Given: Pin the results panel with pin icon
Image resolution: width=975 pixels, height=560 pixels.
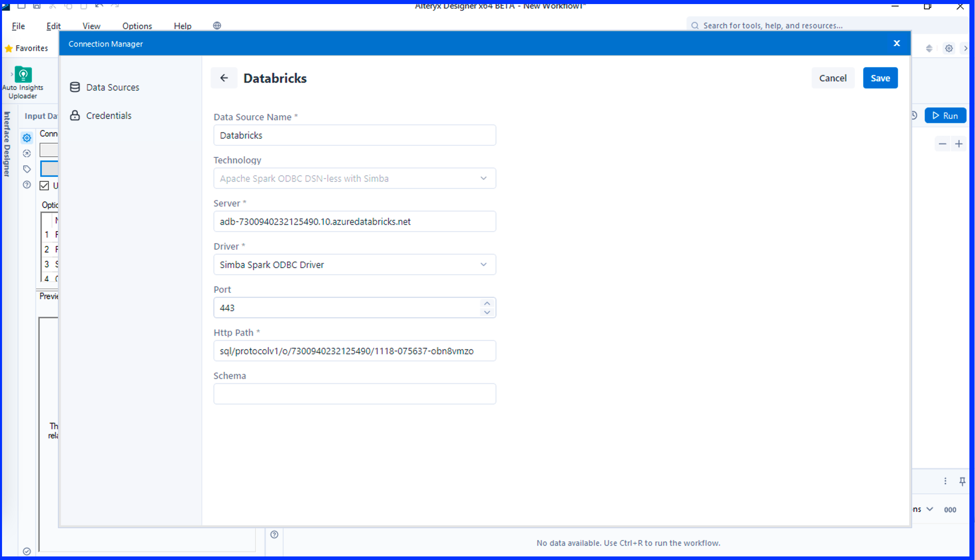Looking at the screenshot, I should [962, 481].
